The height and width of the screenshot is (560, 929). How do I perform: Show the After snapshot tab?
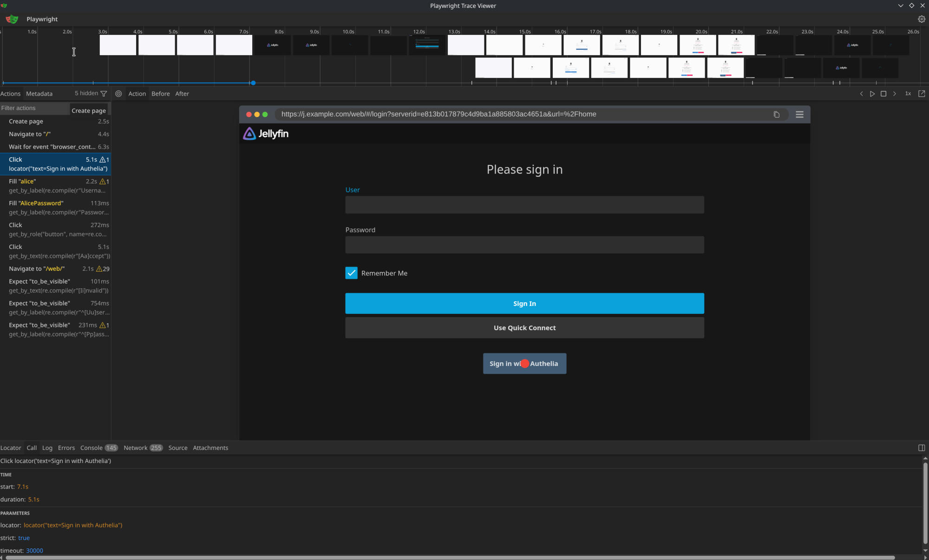click(x=182, y=94)
